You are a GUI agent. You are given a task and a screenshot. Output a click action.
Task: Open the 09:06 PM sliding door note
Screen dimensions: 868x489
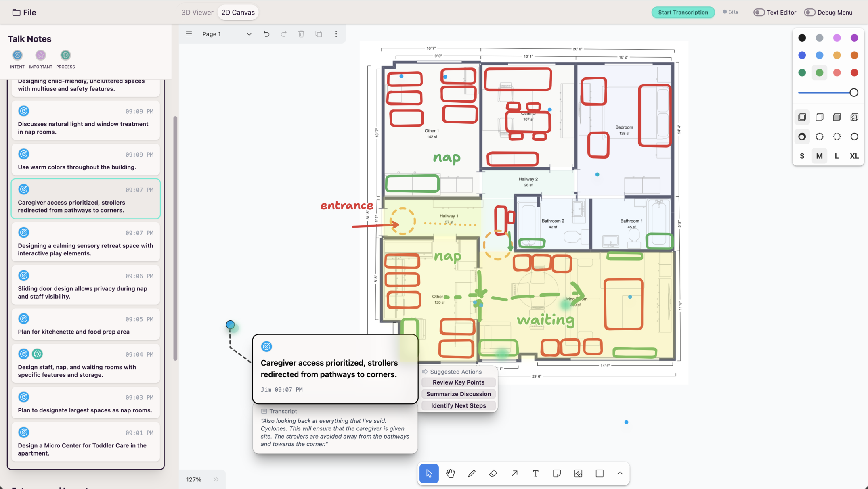point(86,285)
